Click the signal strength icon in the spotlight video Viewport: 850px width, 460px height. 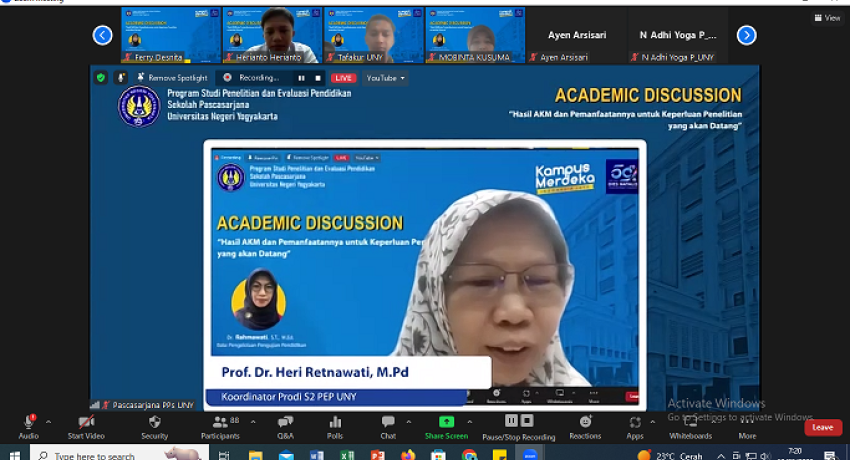95,405
